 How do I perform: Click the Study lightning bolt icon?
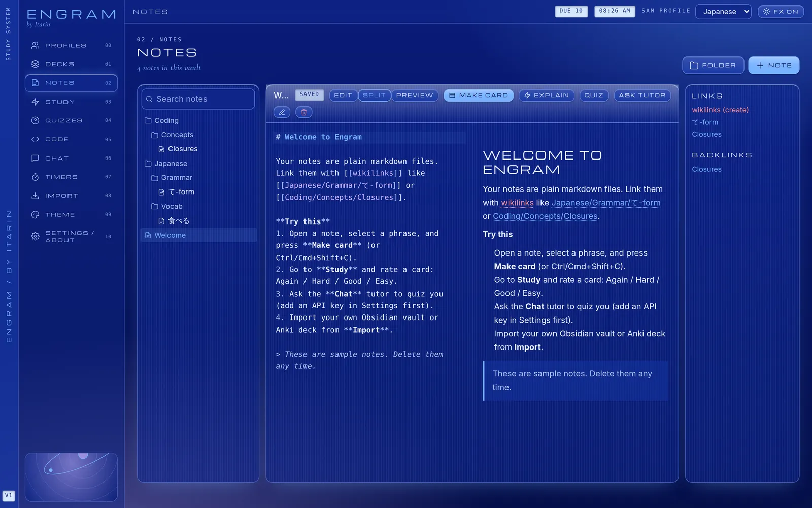pos(35,102)
